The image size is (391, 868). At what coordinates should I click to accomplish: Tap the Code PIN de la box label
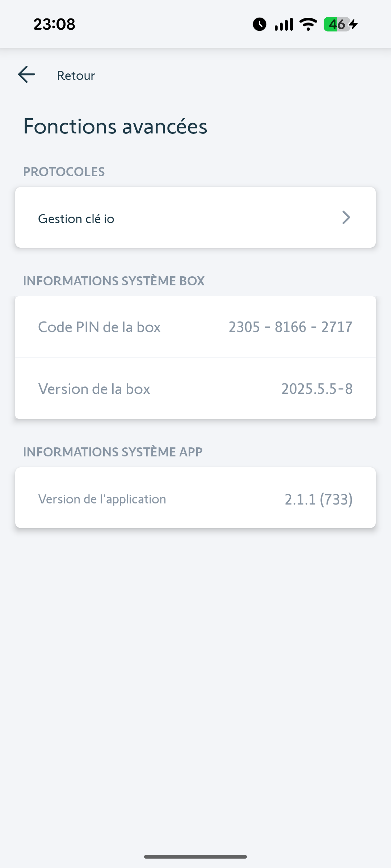(99, 327)
